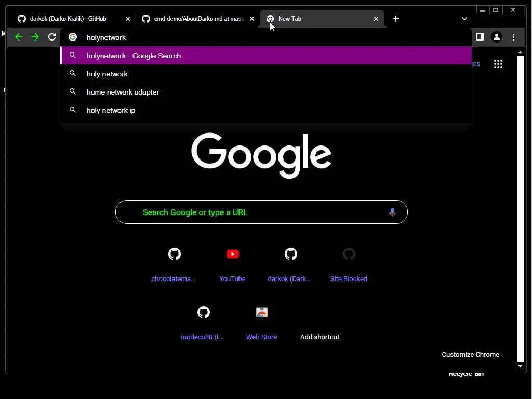Open the Web Store shortcut
The image size is (532, 399).
point(262,323)
